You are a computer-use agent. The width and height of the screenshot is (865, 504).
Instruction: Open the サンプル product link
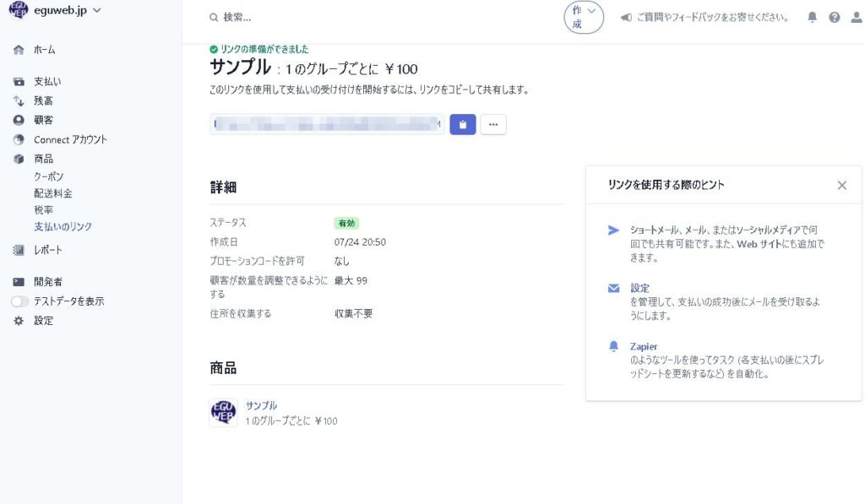pos(261,405)
